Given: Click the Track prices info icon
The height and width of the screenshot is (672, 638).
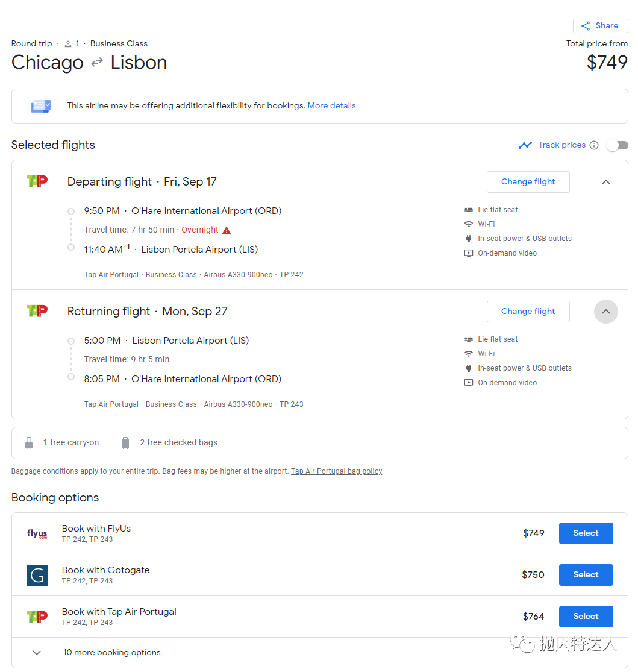Looking at the screenshot, I should point(594,145).
